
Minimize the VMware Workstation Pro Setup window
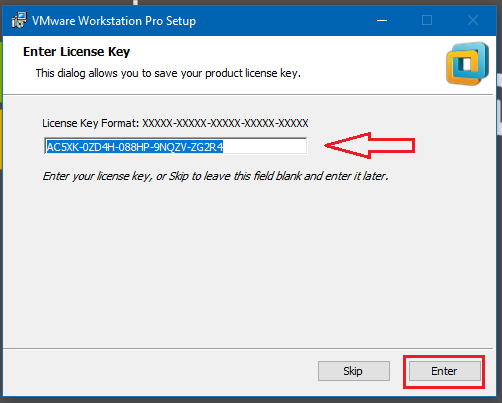pyautogui.click(x=382, y=21)
